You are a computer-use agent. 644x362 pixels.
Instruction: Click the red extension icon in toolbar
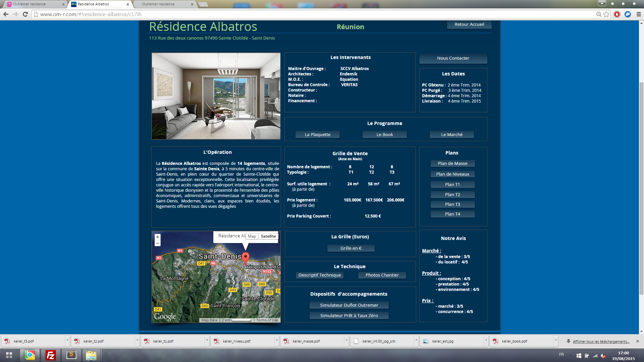pos(617,14)
